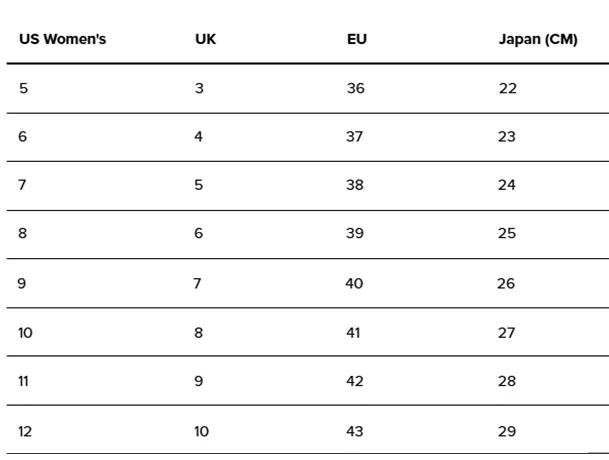Select Japan size 26 cell
The width and height of the screenshot is (609, 460).
pos(506,283)
